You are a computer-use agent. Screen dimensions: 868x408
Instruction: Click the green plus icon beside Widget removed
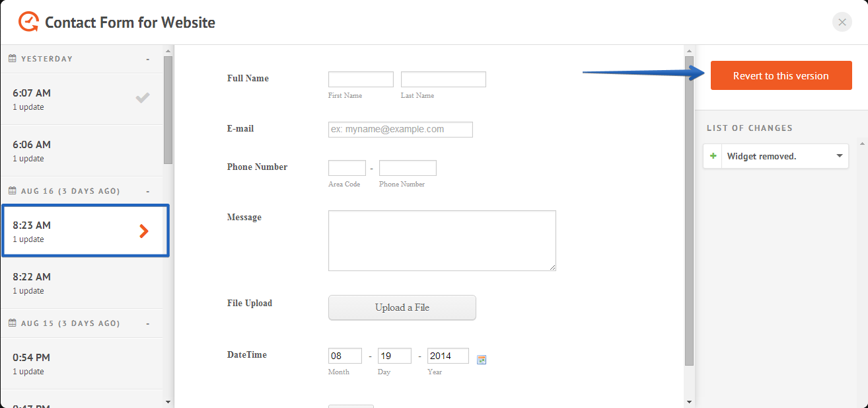(713, 157)
